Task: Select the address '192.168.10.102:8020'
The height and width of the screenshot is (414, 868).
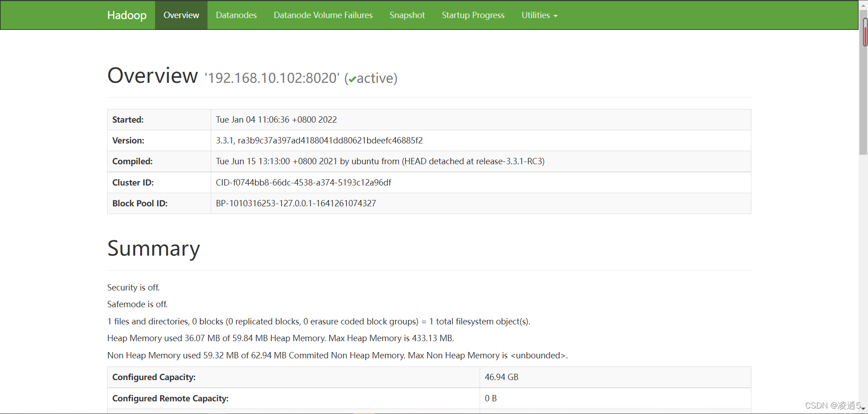Action: [x=272, y=78]
